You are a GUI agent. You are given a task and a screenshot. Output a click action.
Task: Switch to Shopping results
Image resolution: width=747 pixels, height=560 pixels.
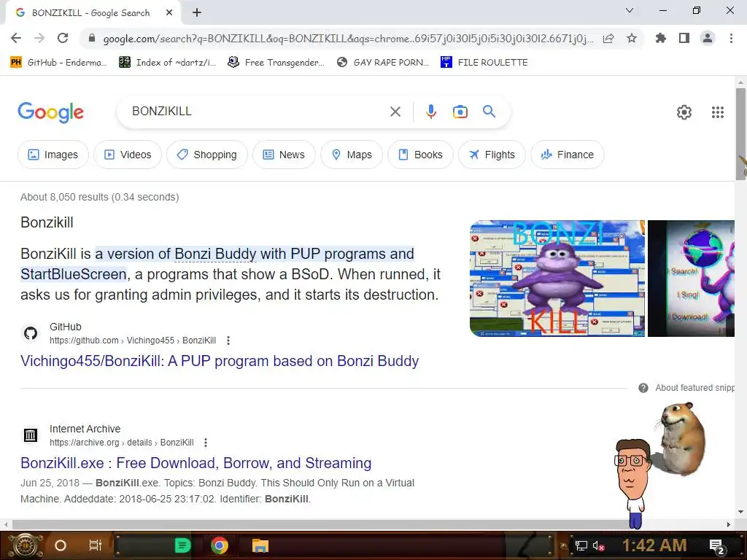tap(206, 155)
